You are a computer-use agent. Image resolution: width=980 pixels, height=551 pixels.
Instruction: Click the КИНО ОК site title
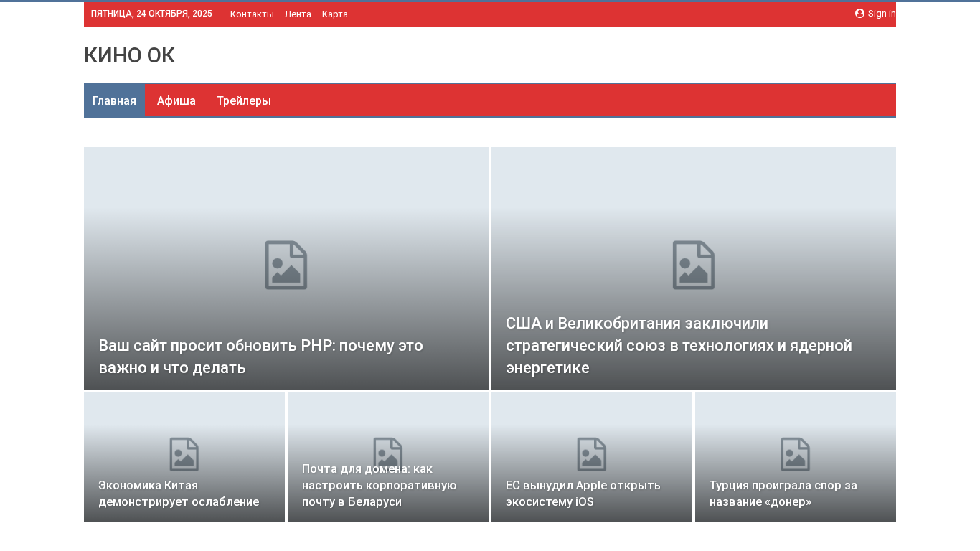click(x=129, y=55)
